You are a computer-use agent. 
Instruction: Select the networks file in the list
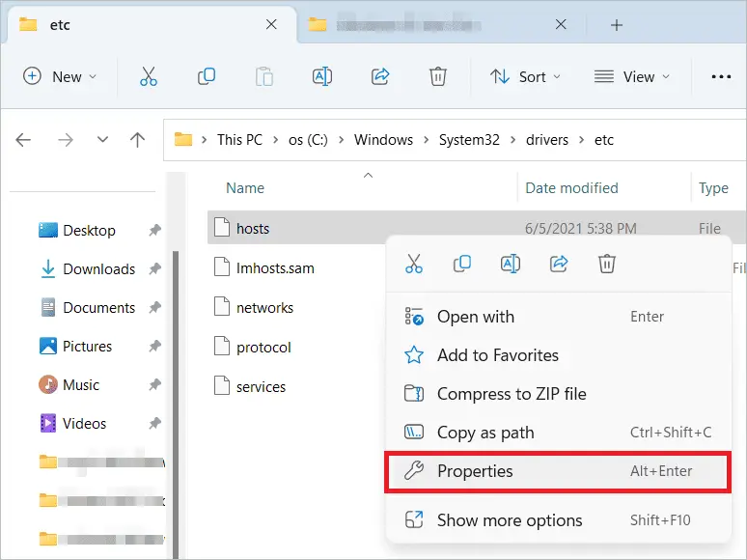(x=264, y=308)
